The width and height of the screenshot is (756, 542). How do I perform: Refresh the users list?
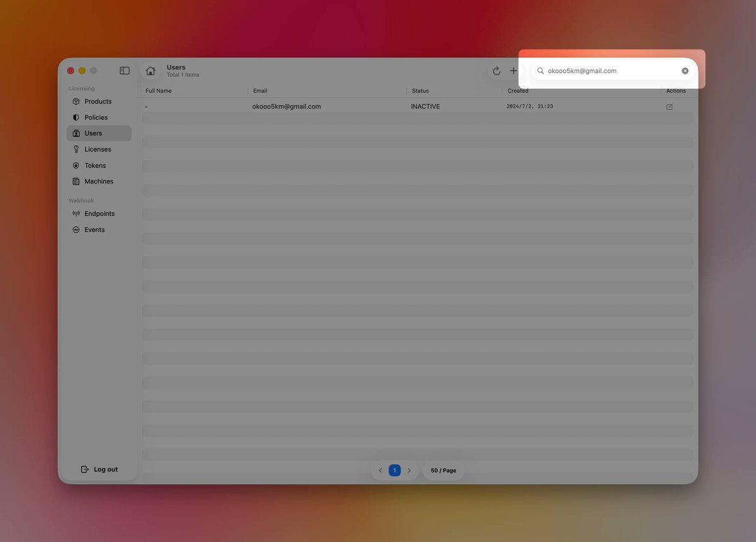pos(496,71)
